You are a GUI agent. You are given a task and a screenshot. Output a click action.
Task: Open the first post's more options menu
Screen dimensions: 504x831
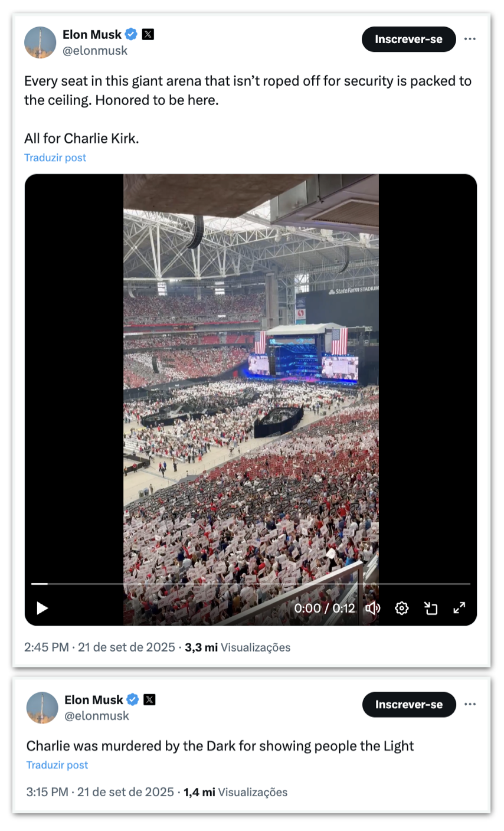pyautogui.click(x=470, y=39)
